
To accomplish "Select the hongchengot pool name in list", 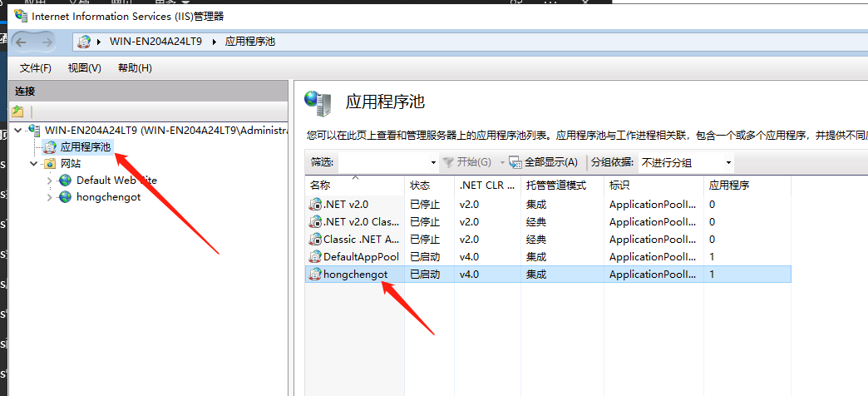I will click(x=355, y=275).
